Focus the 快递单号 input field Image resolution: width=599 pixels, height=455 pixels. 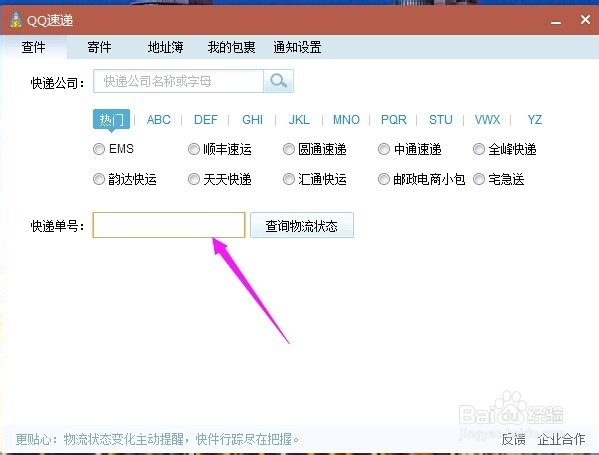coord(169,225)
